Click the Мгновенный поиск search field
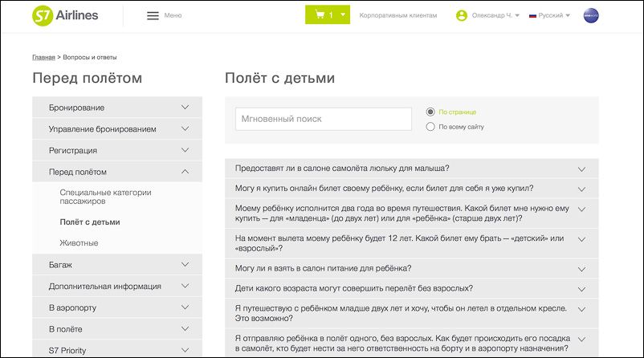The image size is (644, 358). click(324, 119)
